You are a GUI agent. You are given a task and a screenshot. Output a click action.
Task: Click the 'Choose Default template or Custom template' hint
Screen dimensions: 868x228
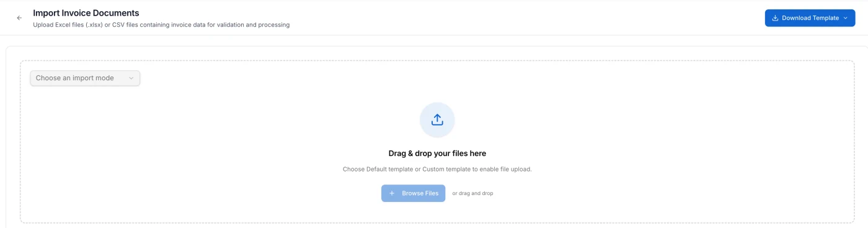click(x=437, y=169)
